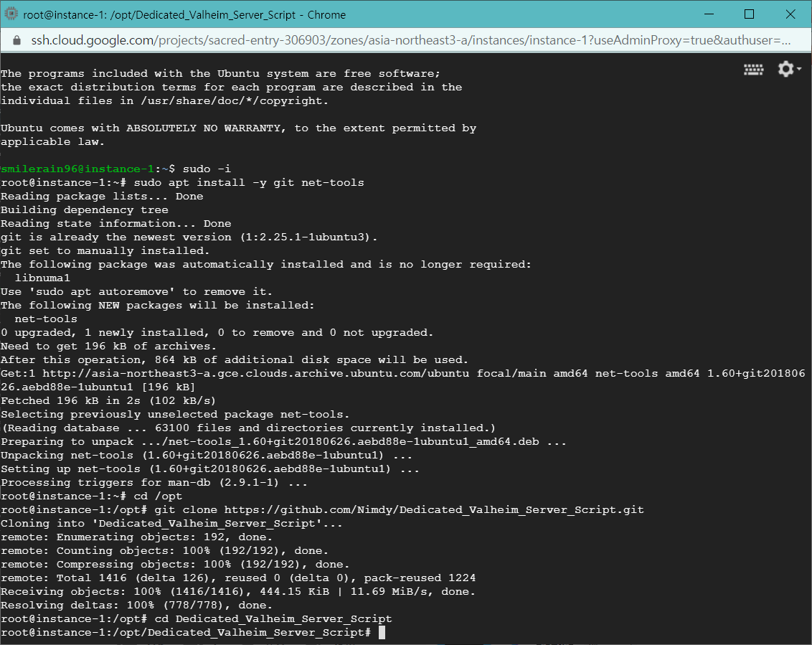Click '0 upgraded, 1 newly installed' summary line
The width and height of the screenshot is (812, 645).
point(217,333)
